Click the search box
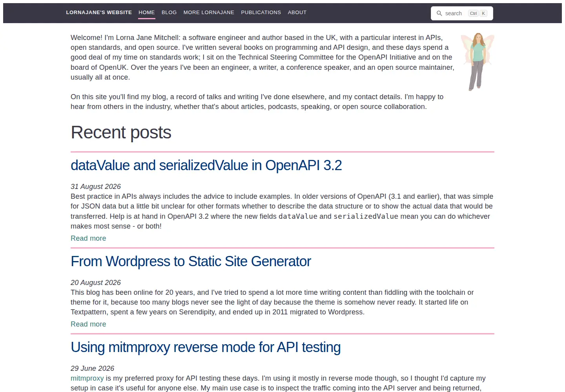Viewport: 565px width, 392px height. click(462, 13)
